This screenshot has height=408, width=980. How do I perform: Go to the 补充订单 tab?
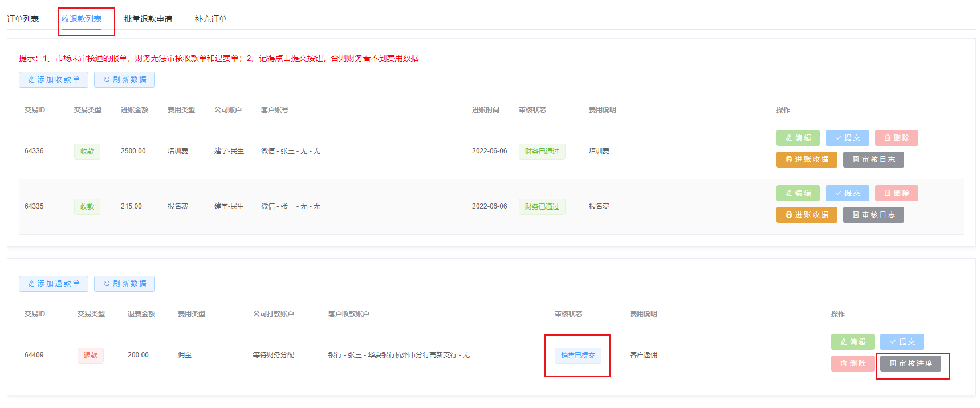[211, 19]
